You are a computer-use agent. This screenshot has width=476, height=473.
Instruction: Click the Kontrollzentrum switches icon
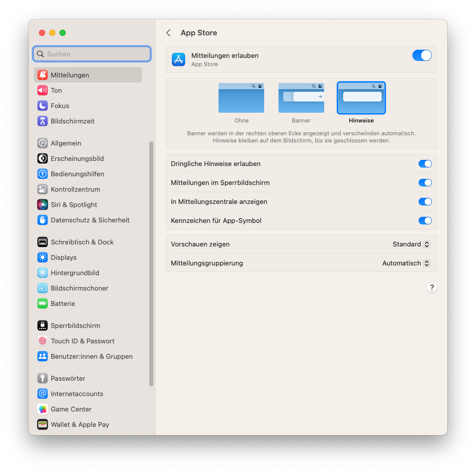click(x=43, y=189)
